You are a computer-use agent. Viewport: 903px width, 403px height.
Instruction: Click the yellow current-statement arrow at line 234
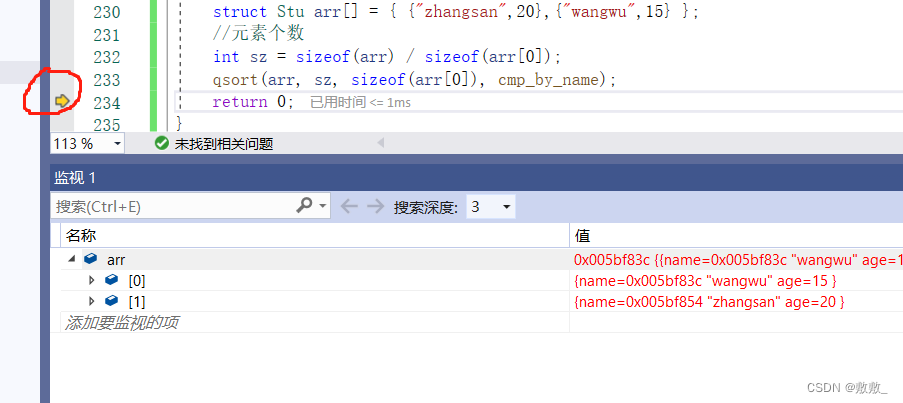pos(62,102)
